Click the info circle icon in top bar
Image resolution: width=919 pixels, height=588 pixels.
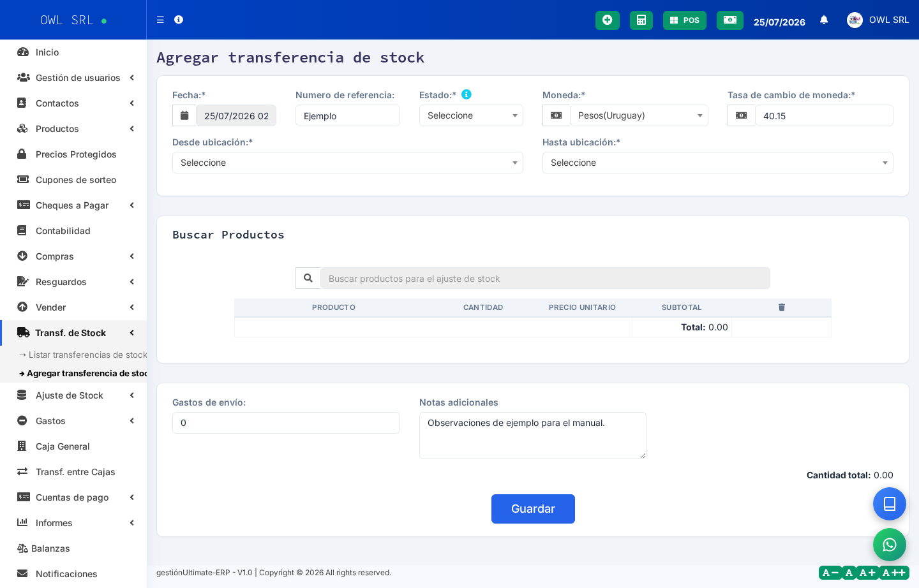(179, 20)
